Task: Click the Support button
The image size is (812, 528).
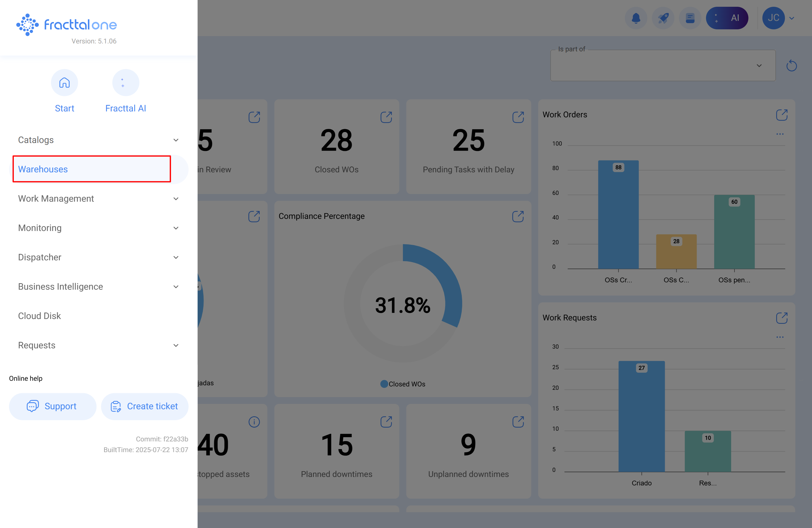Action: [x=52, y=406]
